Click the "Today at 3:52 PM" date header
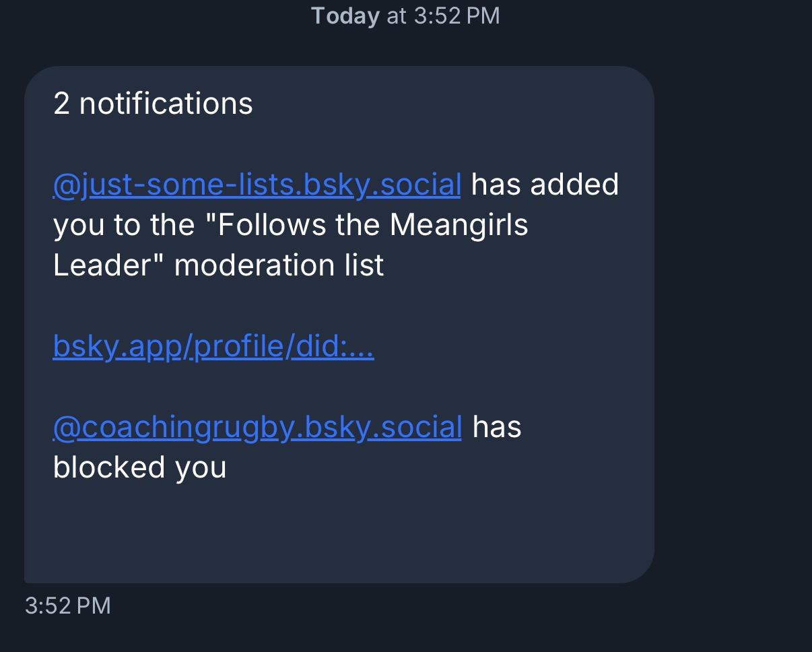The height and width of the screenshot is (652, 812). (x=405, y=15)
